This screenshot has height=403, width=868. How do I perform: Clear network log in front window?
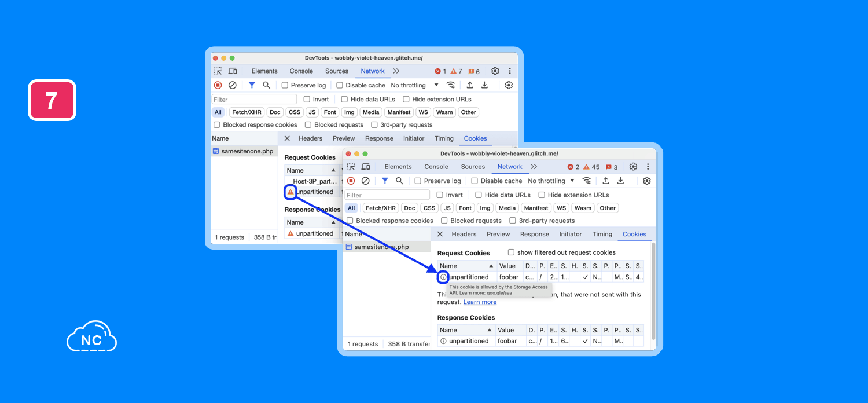pyautogui.click(x=365, y=181)
